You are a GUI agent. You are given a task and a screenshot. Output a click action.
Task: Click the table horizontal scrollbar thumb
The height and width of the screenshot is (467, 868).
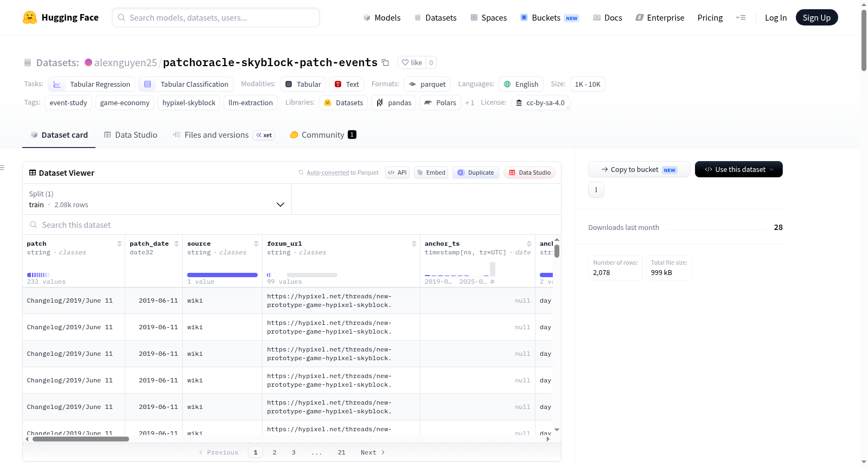[x=81, y=439]
